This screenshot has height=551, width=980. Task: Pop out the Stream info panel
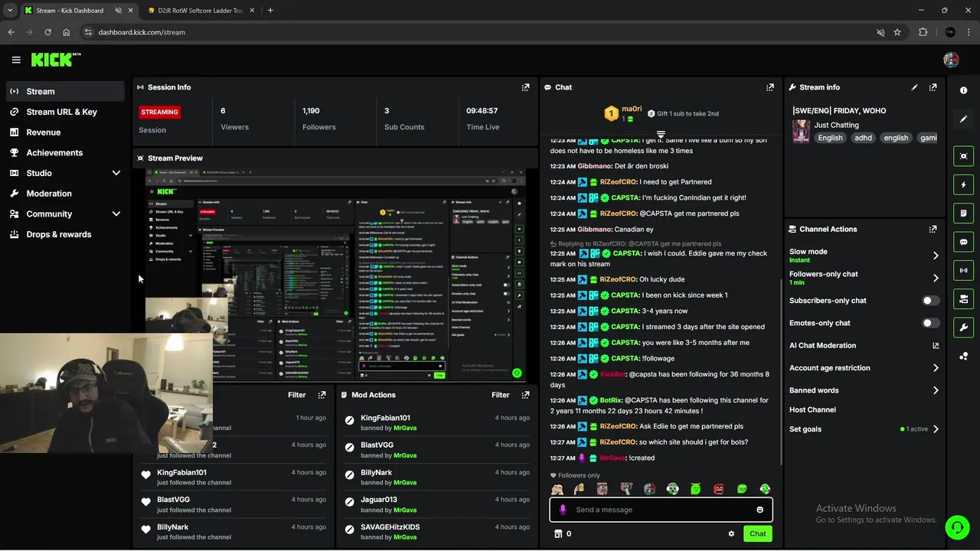(x=933, y=87)
